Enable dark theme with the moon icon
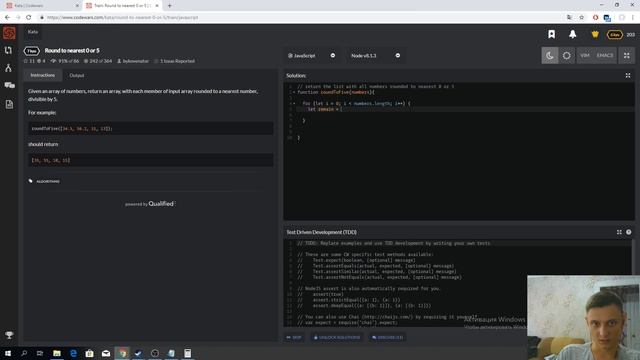This screenshot has height=360, width=640. pyautogui.click(x=550, y=56)
